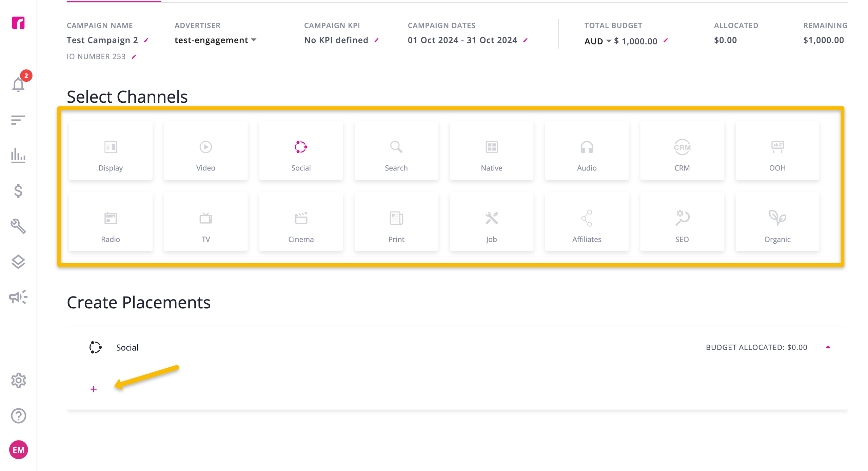Edit the campaign dates pencil icon
Image resolution: width=868 pixels, height=471 pixels.
[526, 40]
